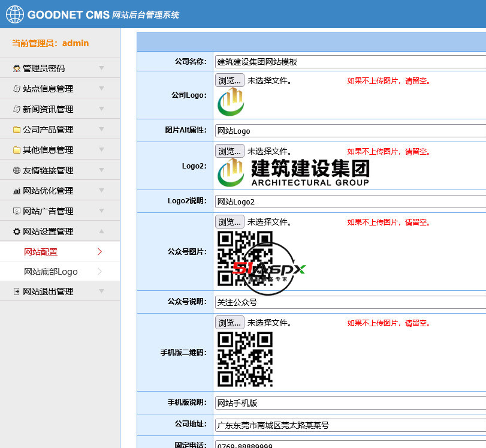The image size is (486, 448).
Task: Click the chevron next to 网站配置
Action: coord(99,252)
